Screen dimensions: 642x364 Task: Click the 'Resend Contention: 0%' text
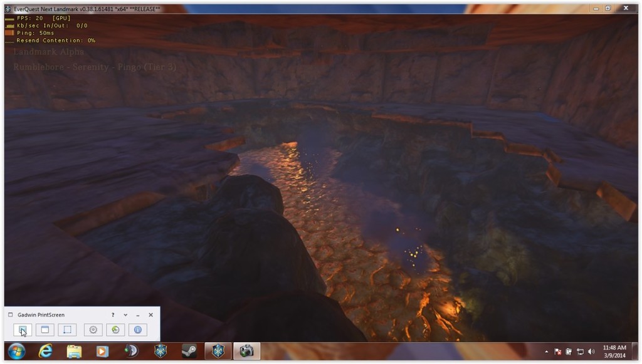(56, 40)
